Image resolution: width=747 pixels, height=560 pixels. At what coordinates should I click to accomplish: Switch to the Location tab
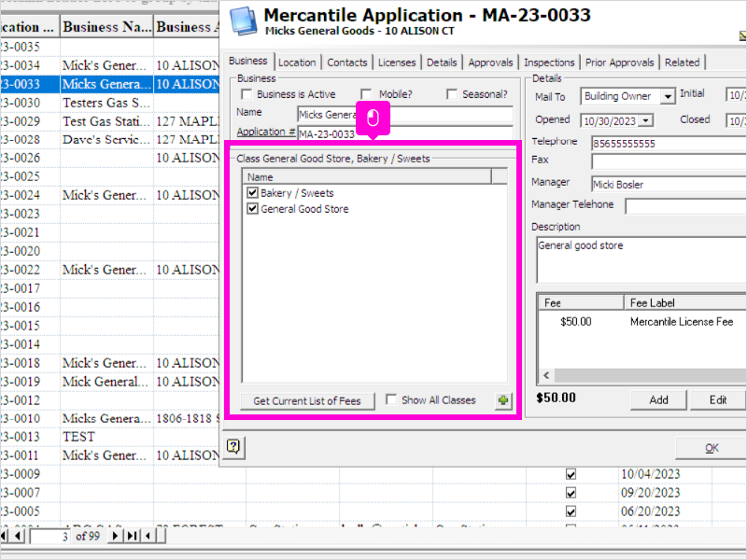point(297,63)
